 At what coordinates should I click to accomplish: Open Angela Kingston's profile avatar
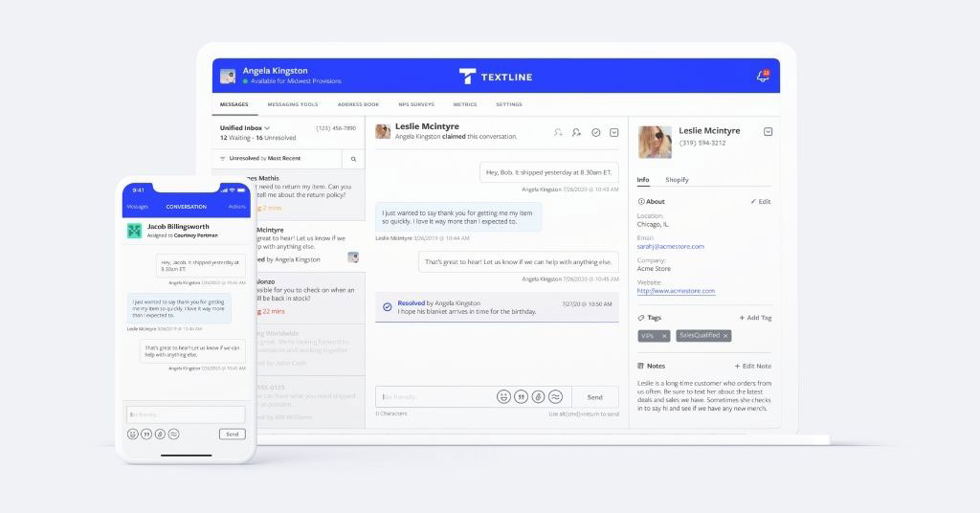point(228,77)
